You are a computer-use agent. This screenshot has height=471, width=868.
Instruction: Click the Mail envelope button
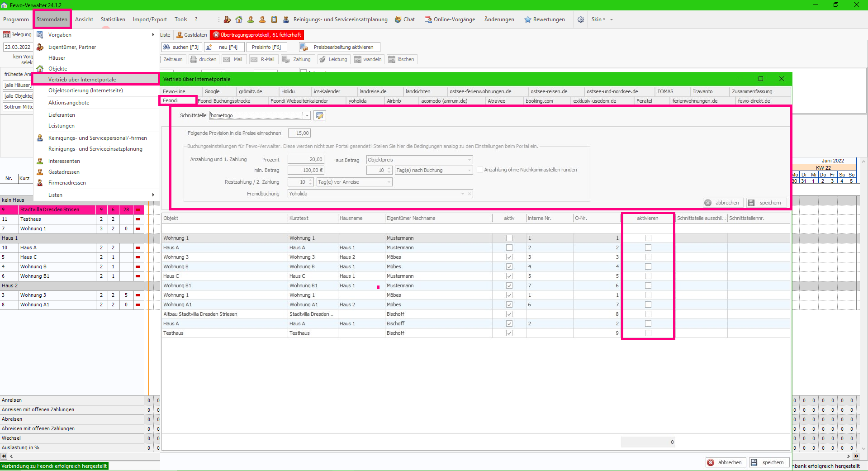(x=233, y=59)
